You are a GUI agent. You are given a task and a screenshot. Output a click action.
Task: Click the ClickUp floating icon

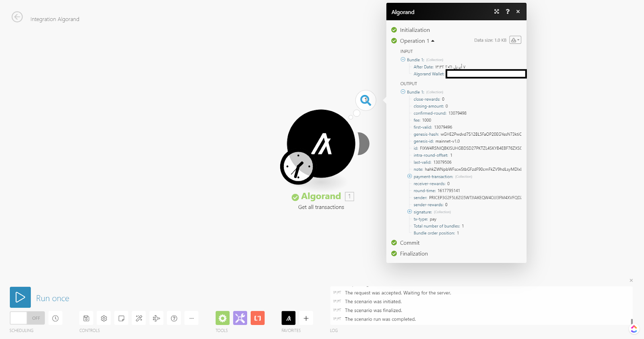634,329
